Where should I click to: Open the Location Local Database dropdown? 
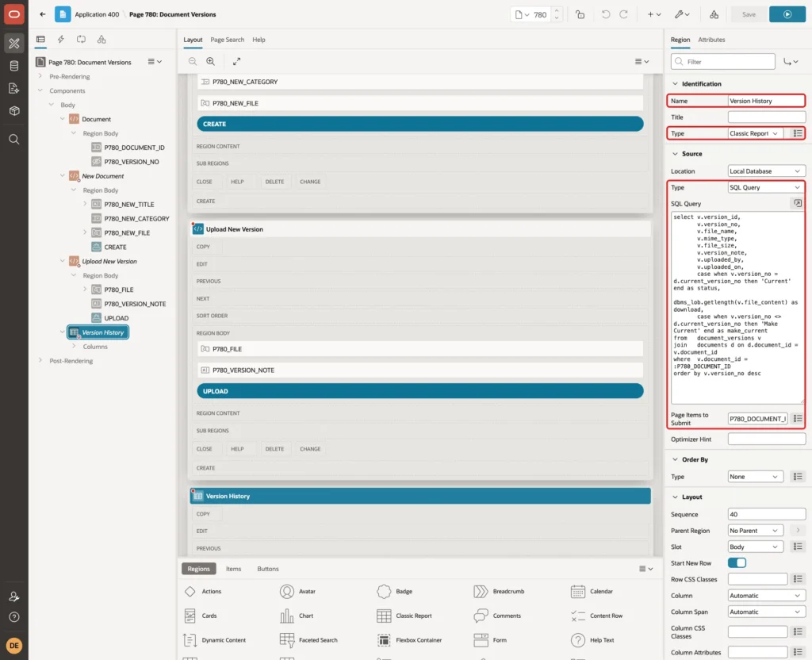click(766, 171)
